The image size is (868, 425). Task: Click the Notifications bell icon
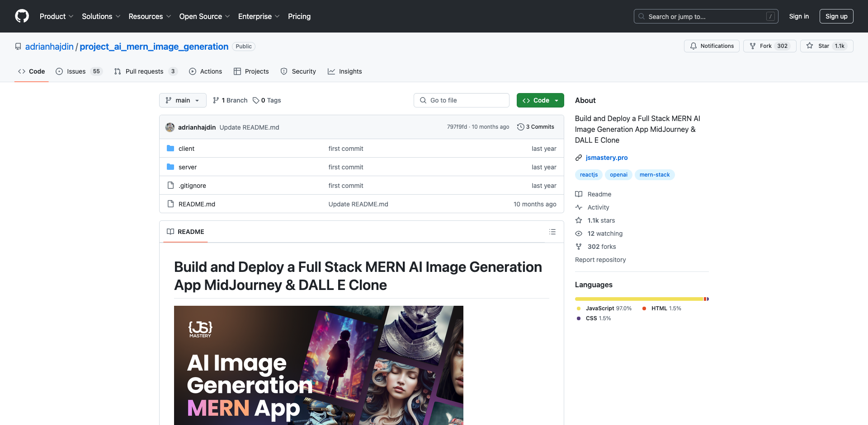click(693, 46)
